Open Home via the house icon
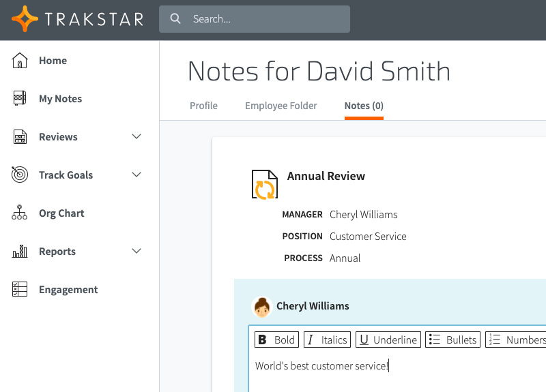546x392 pixels. click(20, 60)
